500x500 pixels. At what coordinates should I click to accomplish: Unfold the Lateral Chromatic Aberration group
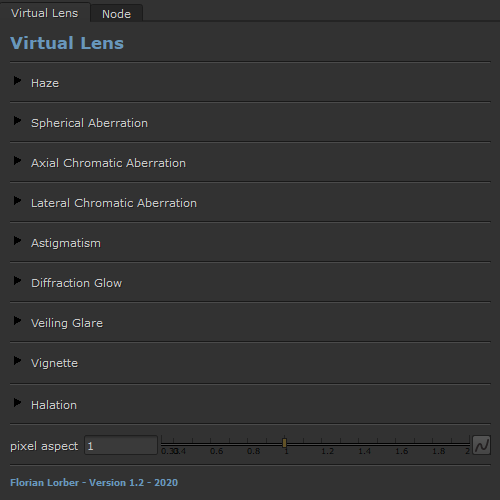click(x=17, y=201)
